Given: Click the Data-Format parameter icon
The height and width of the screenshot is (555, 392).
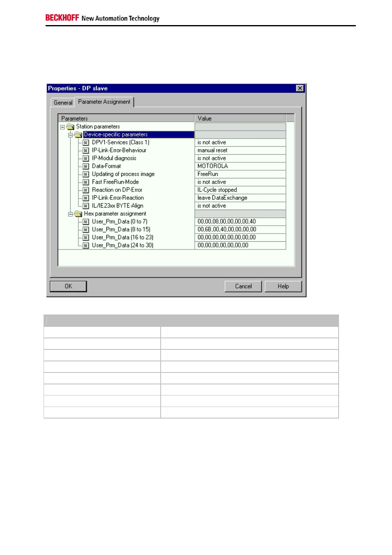Looking at the screenshot, I should tap(86, 166).
